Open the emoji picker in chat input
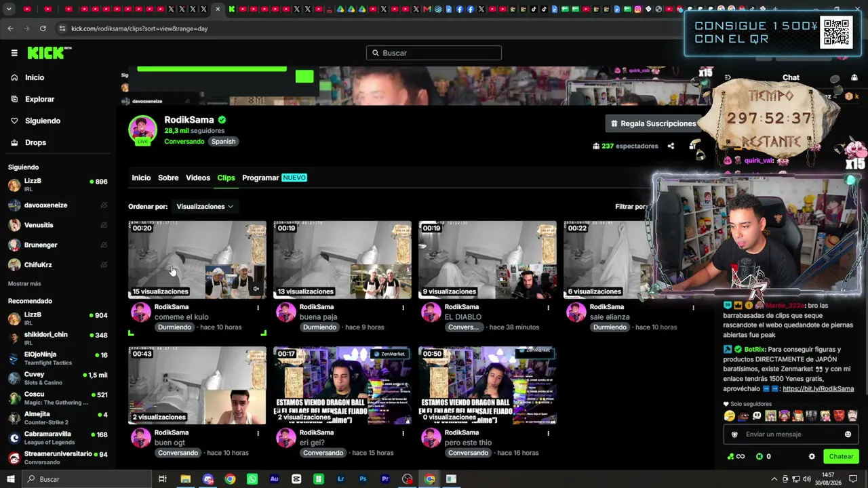 click(x=848, y=434)
